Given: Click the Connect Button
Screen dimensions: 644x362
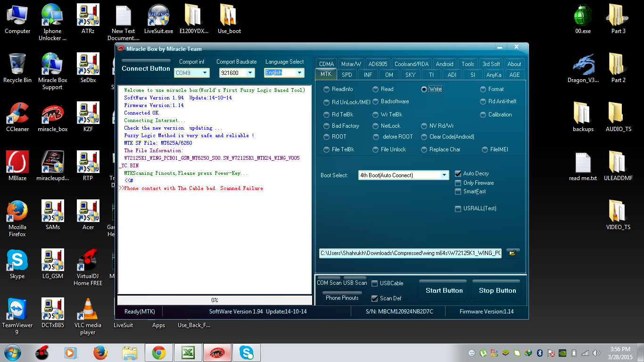Looking at the screenshot, I should 146,68.
